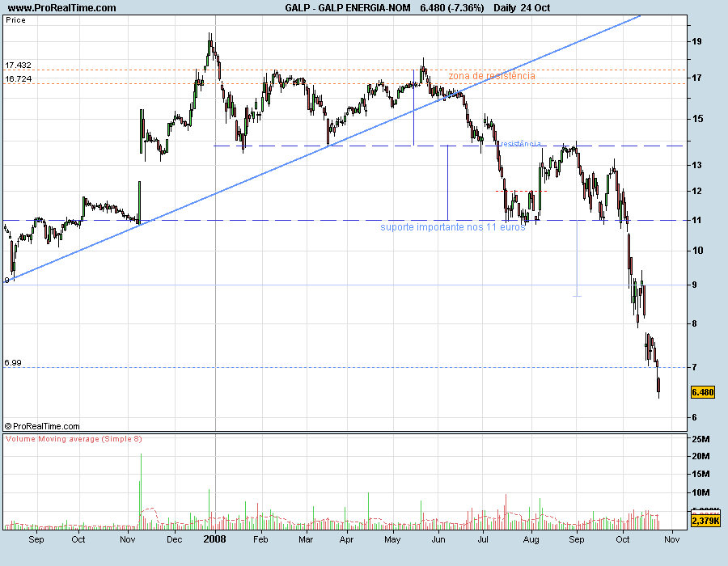Screen dimensions: 728x566
Task: Click the Nov 2008 label on time axis
Action: click(672, 539)
